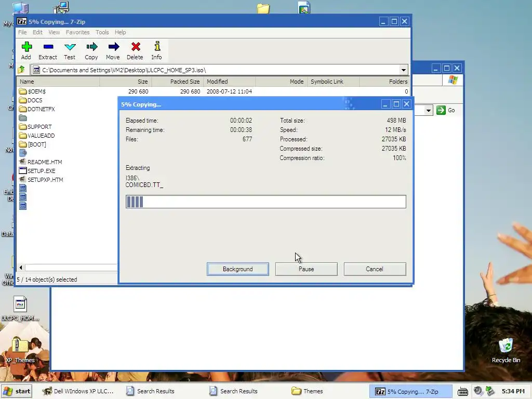The image size is (532, 399).
Task: Select the DOCS folder
Action: 31,100
